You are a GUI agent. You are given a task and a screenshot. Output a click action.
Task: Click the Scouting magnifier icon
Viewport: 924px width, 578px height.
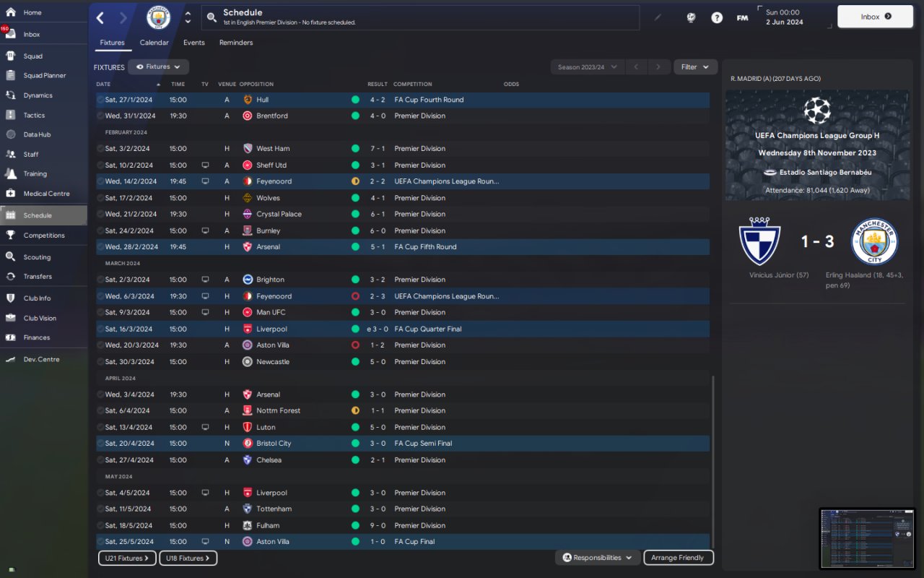coord(11,256)
